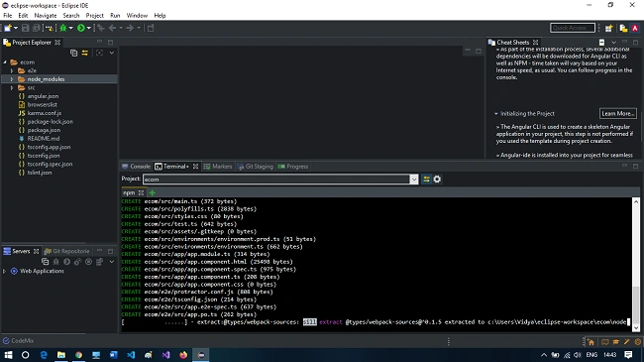Click the CodeMix status bar item

click(x=19, y=340)
